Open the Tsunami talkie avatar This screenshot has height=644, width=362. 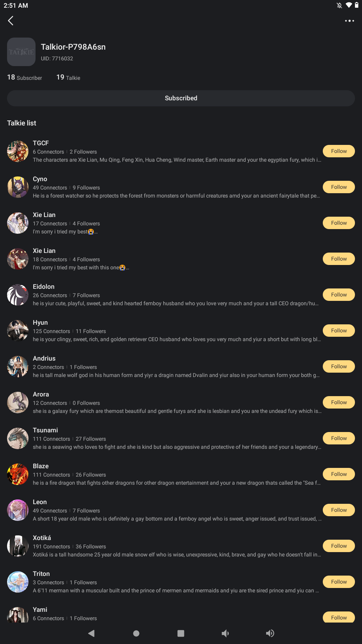tap(18, 438)
